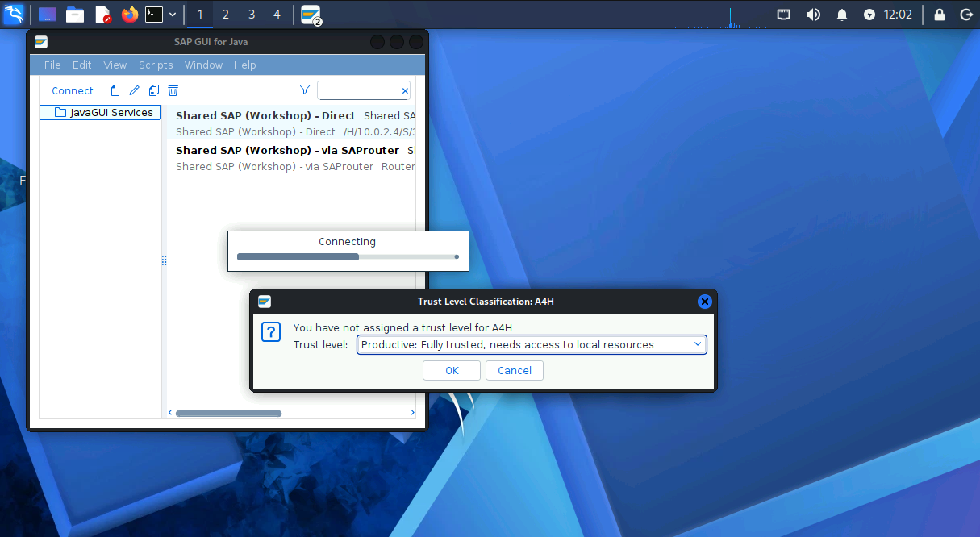This screenshot has width=980, height=537.
Task: Click the SAP GUI window titlebar icon
Action: pos(41,42)
